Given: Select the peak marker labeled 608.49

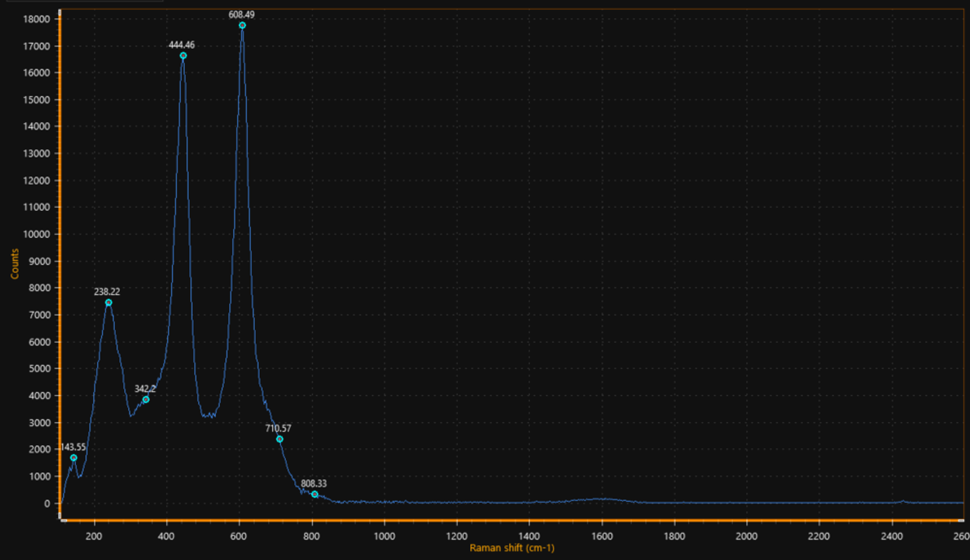Looking at the screenshot, I should [242, 26].
